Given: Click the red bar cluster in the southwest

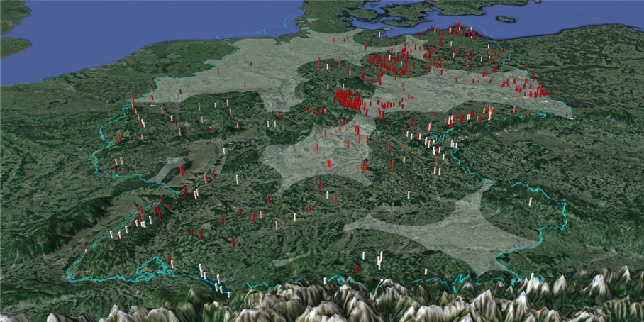Looking at the screenshot, I should (156, 211).
